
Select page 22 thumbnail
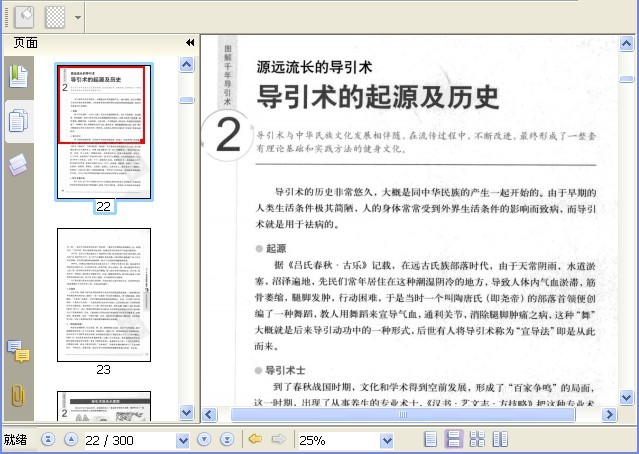pos(104,132)
